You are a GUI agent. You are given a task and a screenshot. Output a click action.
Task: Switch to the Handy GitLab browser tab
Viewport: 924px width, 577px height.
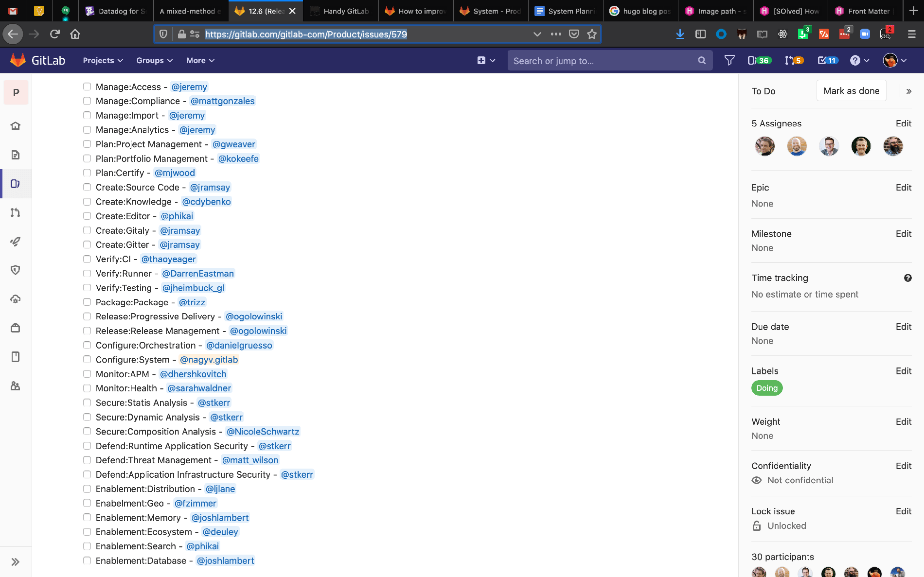pyautogui.click(x=340, y=11)
